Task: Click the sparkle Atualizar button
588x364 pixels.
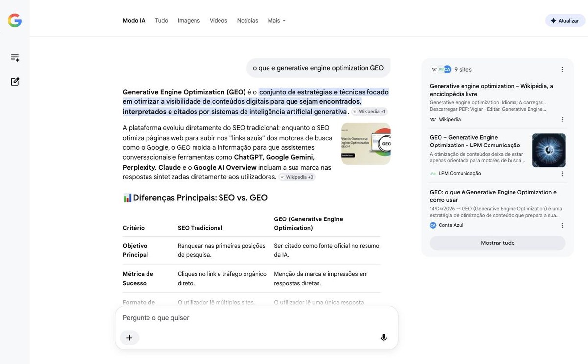Action: click(565, 21)
